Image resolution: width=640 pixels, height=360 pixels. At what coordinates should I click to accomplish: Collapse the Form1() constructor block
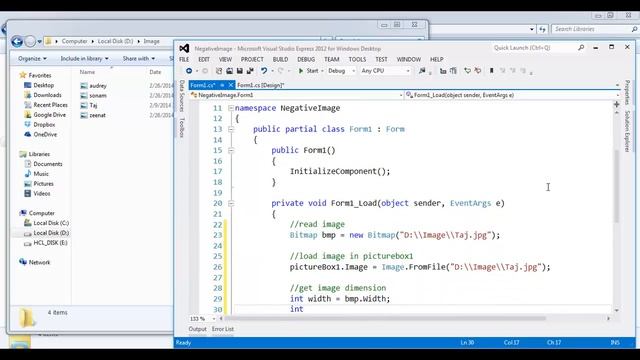pos(231,150)
